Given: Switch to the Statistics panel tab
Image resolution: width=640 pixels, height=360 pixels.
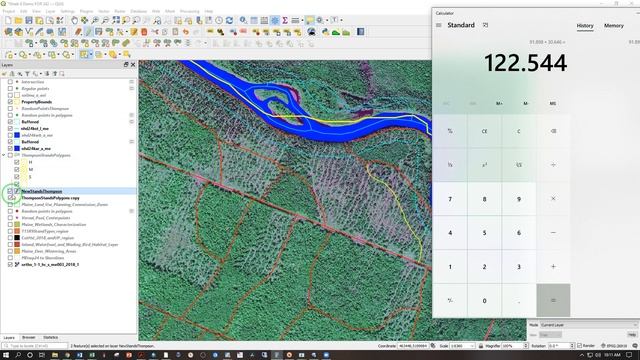Looking at the screenshot, I should 51,338.
